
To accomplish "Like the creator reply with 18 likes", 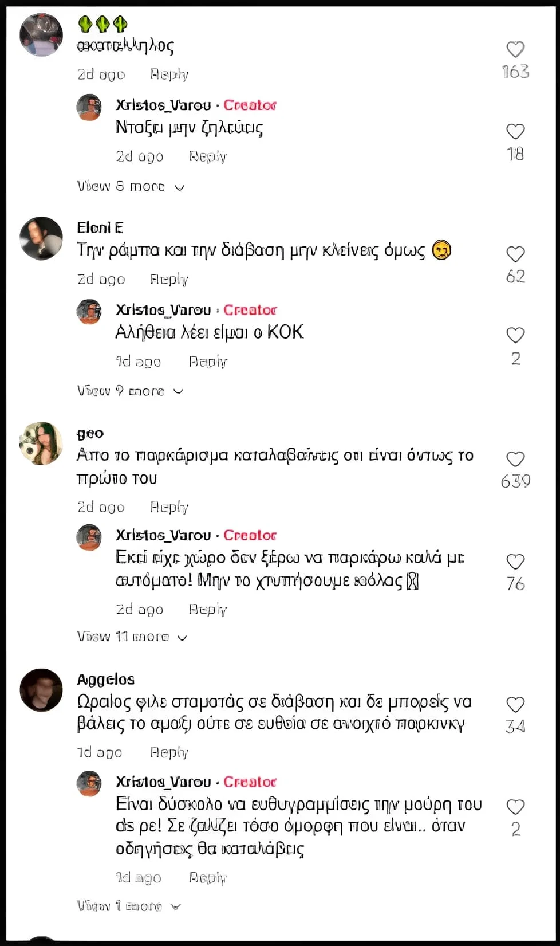I will (515, 131).
